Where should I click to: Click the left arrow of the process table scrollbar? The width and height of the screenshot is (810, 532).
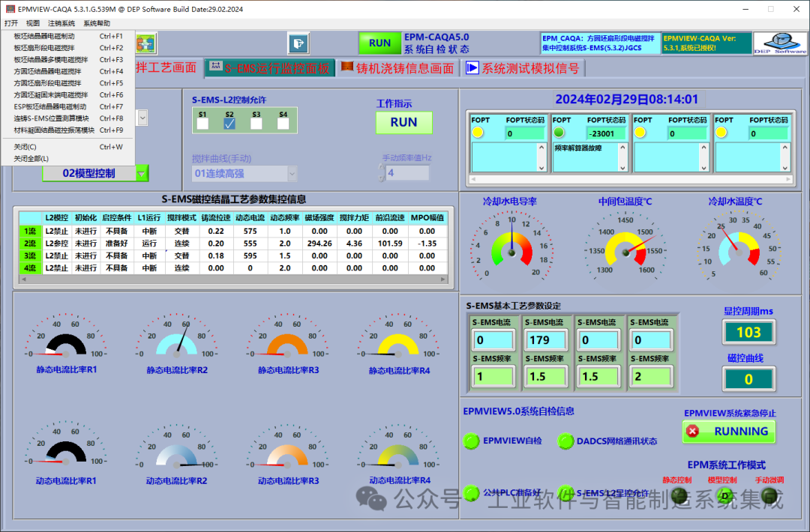tap(23, 279)
